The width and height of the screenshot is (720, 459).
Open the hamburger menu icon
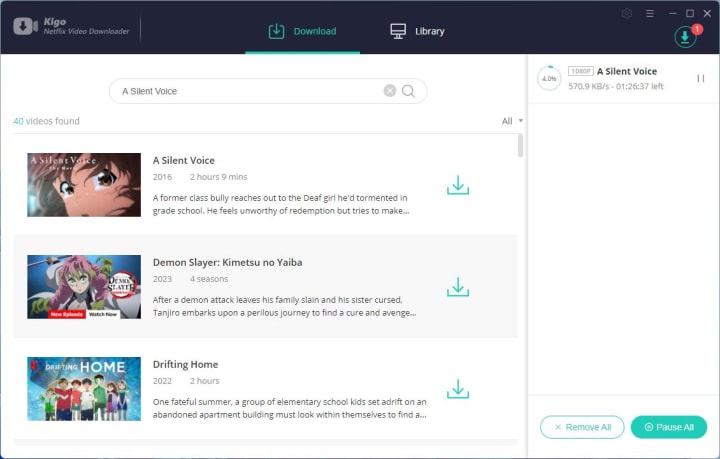point(649,13)
